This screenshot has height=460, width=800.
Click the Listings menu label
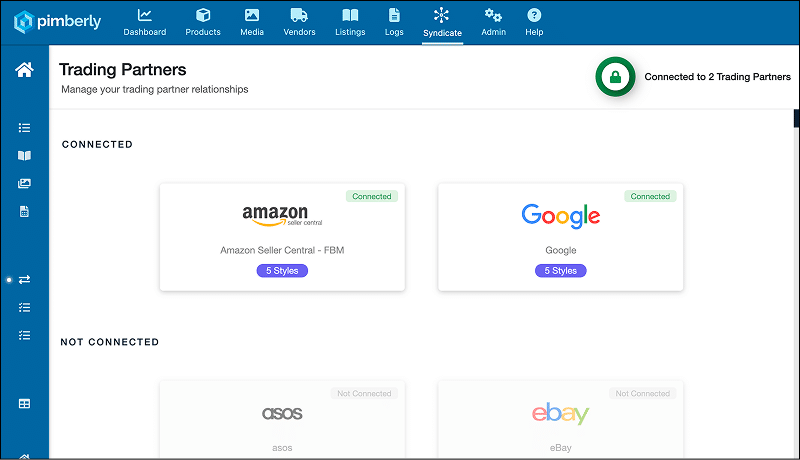[x=350, y=32]
